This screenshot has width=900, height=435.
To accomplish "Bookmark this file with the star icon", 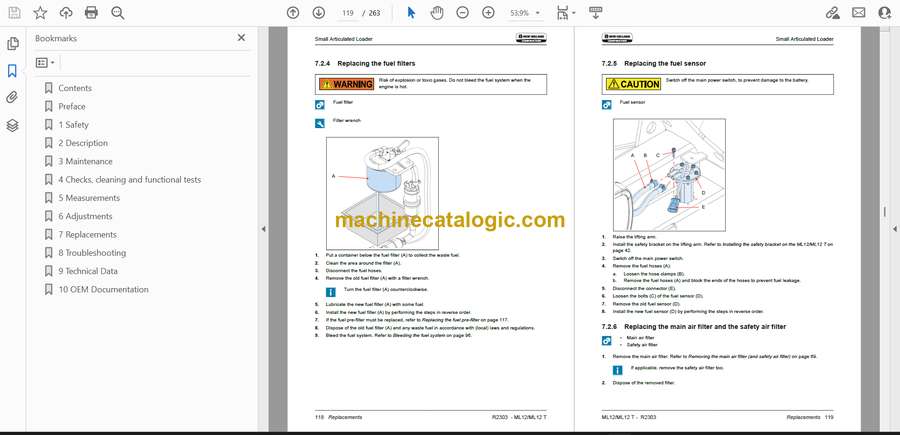I will (40, 13).
